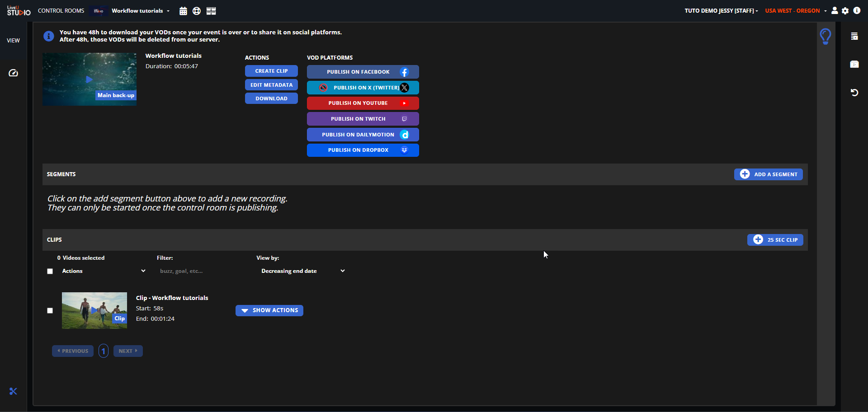Open the Workflow tutorials room dropdown
The height and width of the screenshot is (412, 868).
(141, 11)
